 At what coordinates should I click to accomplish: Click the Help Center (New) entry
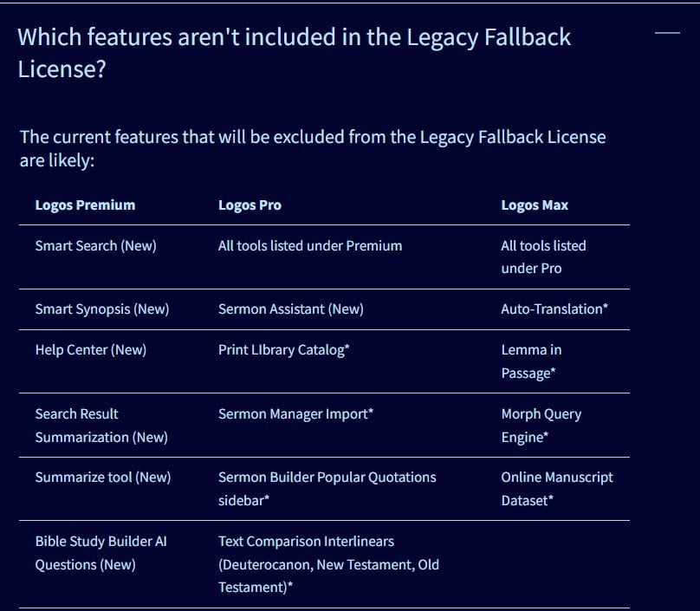pos(90,350)
